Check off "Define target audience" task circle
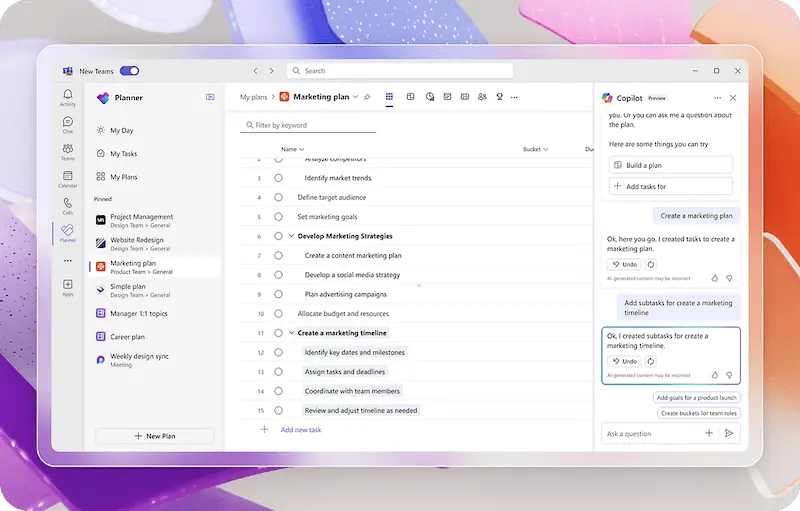The image size is (800, 511). point(278,197)
